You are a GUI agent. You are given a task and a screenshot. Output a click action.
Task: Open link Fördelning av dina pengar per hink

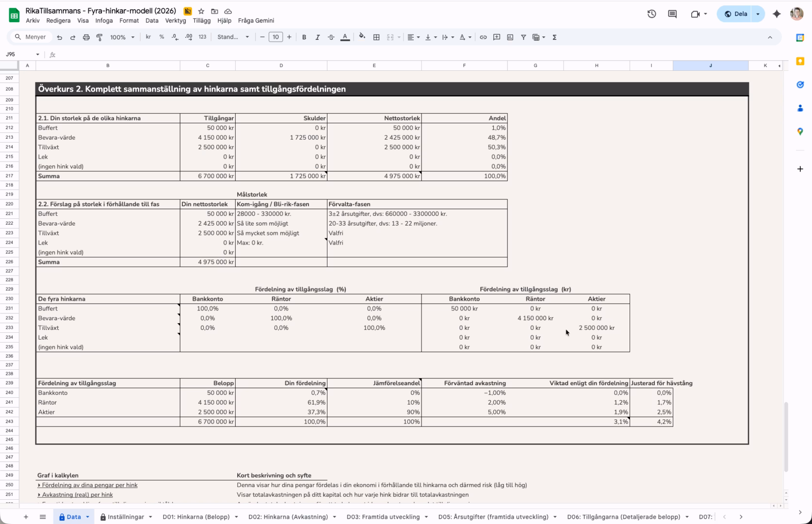pos(89,485)
